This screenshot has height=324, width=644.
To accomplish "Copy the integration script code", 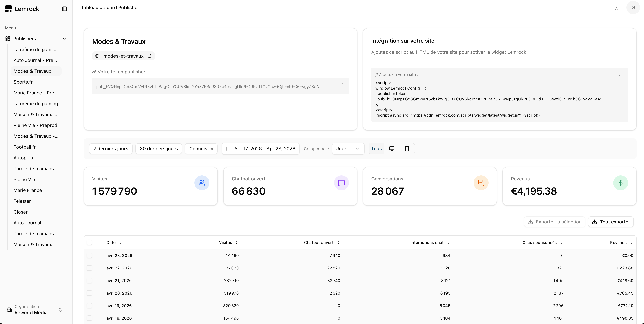I will click(x=620, y=75).
